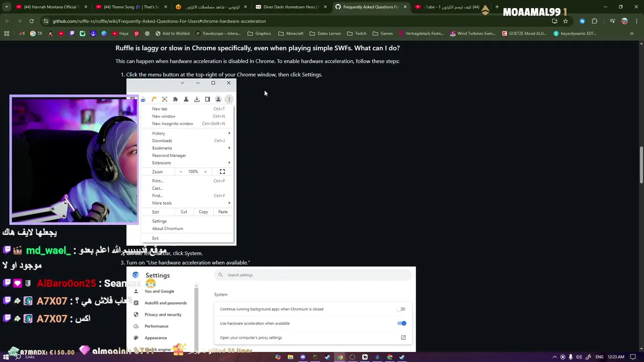Open the Extensions puzzle-piece menu
644x362 pixels.
point(594,21)
